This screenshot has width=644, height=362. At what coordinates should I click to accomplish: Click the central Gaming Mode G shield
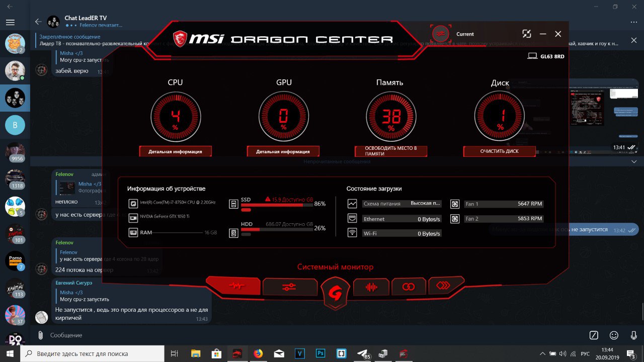[x=335, y=293]
